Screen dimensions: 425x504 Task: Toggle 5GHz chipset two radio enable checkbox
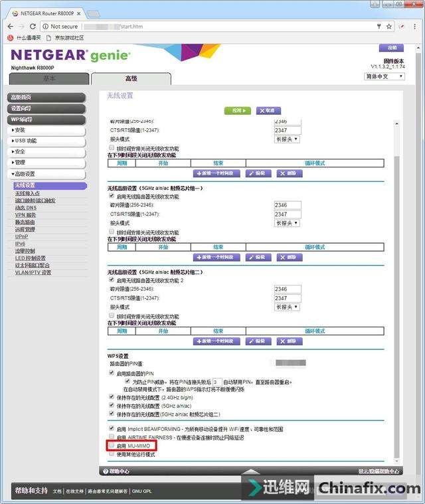(112, 280)
